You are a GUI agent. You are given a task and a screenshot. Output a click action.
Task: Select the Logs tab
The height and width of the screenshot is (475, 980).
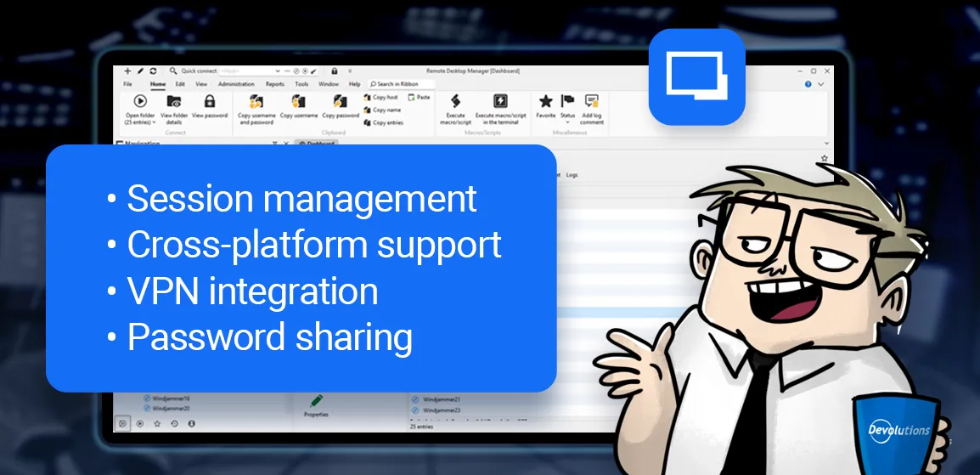[572, 175]
